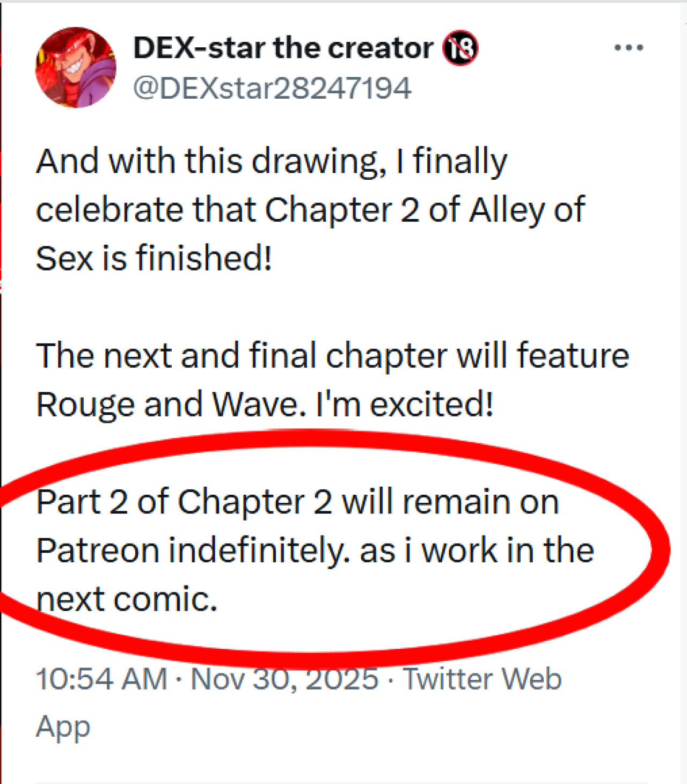This screenshot has height=784, width=687.
Task: Click the word App on last line
Action: coord(63,727)
